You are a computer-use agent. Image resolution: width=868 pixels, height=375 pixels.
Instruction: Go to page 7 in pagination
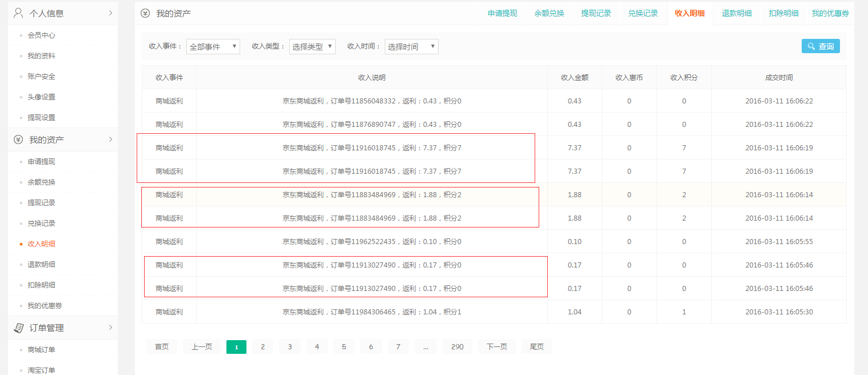click(398, 346)
